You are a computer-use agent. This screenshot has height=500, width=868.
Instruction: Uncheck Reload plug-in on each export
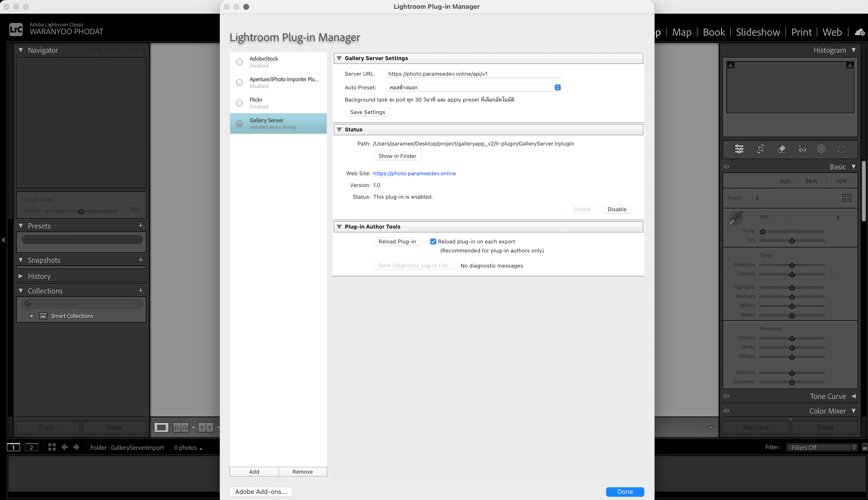(x=433, y=241)
